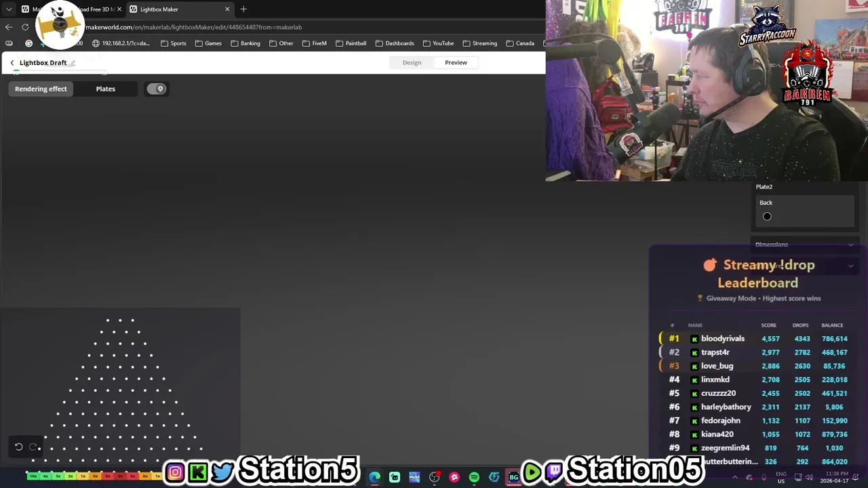
Task: Switch to the Lightbox Maker browser tab
Action: [x=180, y=9]
